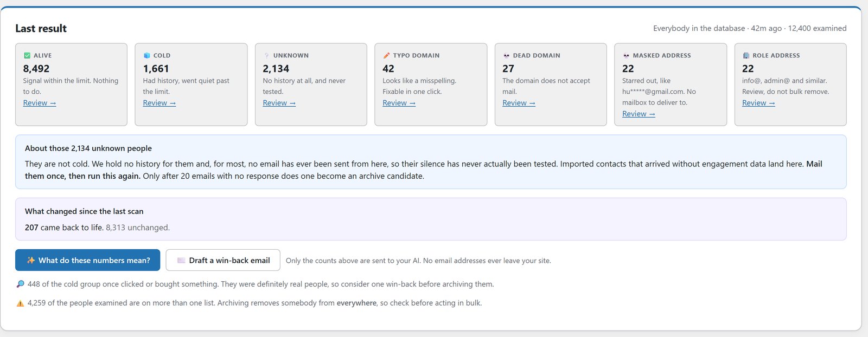
Task: Click the "The domain does not accept mail" description
Action: point(546,86)
